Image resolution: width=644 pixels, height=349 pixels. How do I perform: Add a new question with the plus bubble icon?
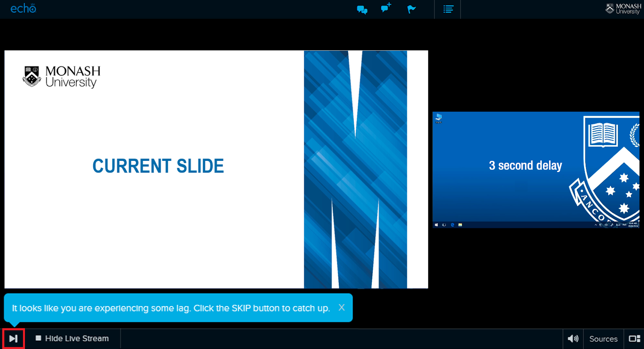tap(386, 8)
